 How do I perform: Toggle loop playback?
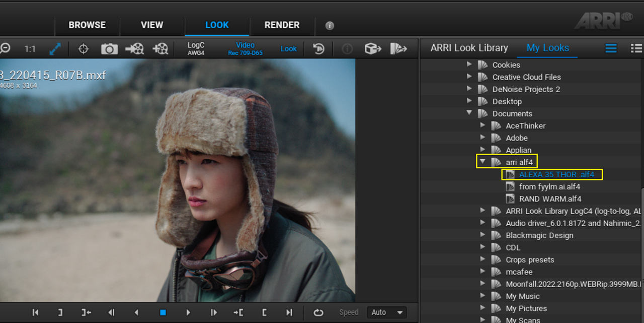[318, 312]
